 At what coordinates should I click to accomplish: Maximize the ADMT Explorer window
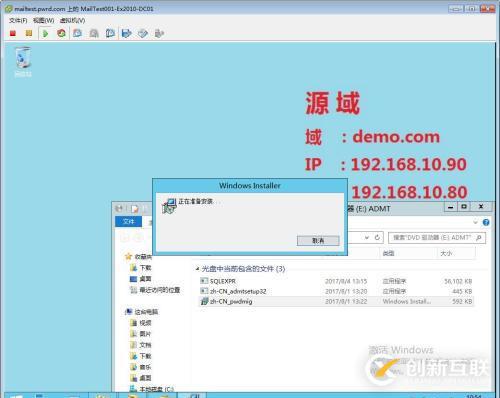coord(464,207)
